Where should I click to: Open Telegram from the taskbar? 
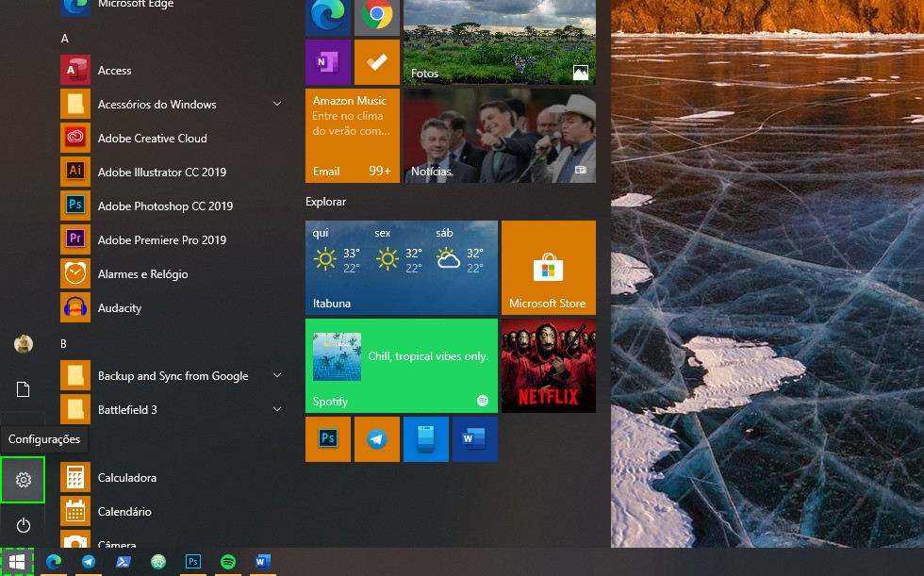tap(89, 562)
